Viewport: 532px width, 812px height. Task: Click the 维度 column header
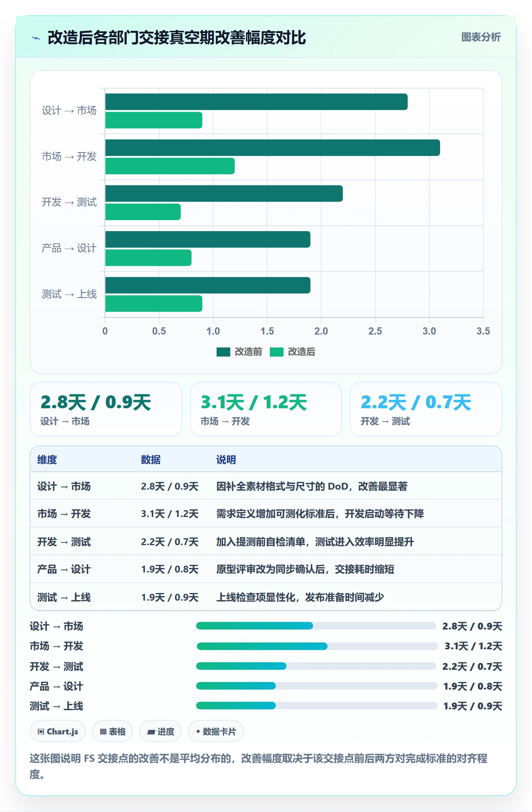(47, 460)
